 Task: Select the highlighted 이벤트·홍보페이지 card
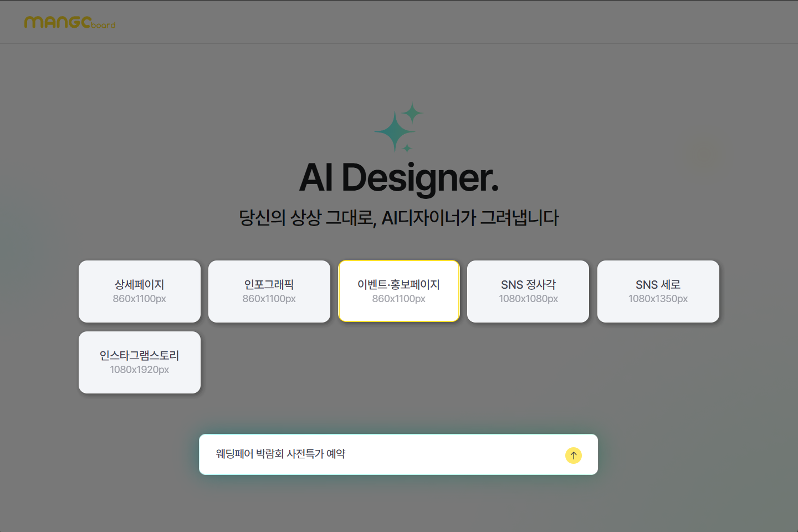tap(399, 291)
